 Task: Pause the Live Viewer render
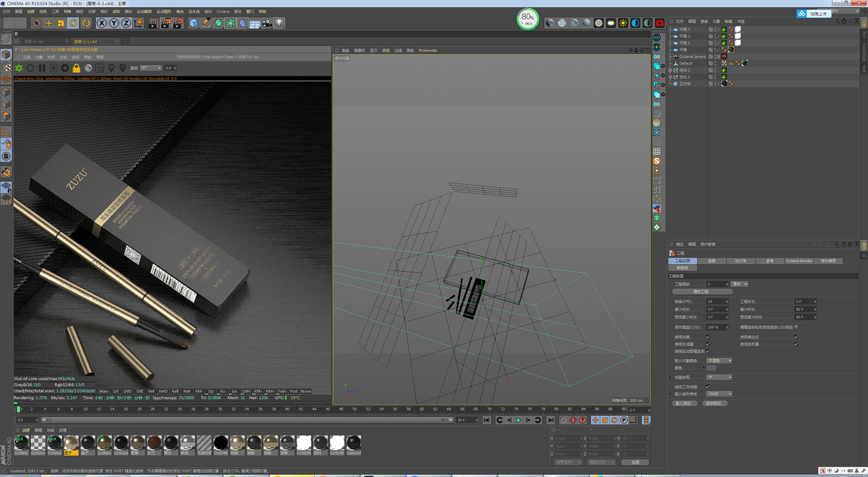pyautogui.click(x=42, y=68)
